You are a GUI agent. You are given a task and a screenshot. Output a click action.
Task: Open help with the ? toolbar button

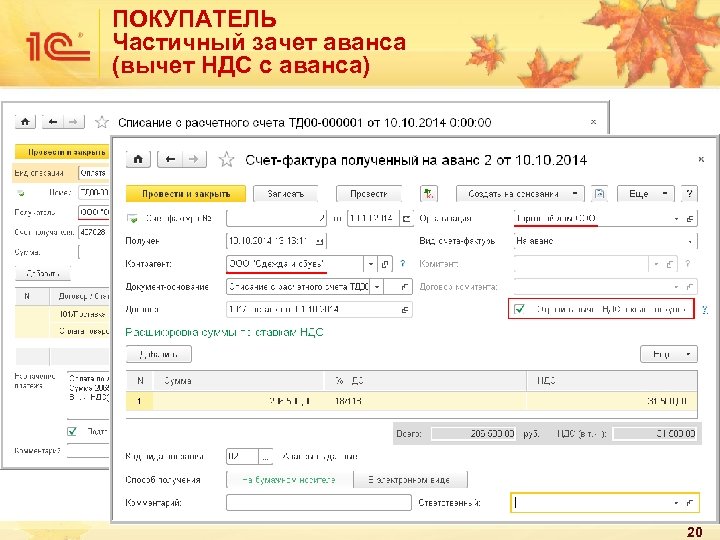pos(689,194)
